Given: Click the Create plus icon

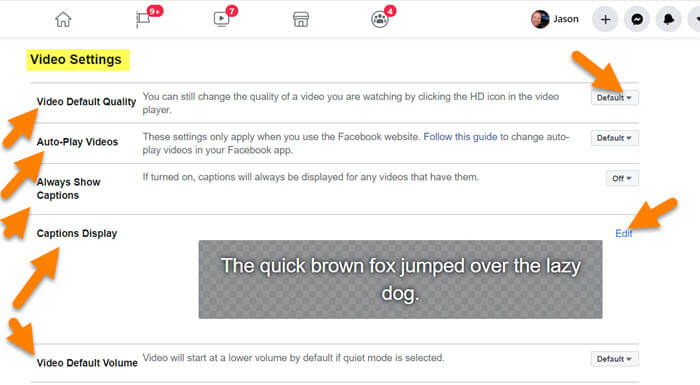Looking at the screenshot, I should pyautogui.click(x=605, y=19).
